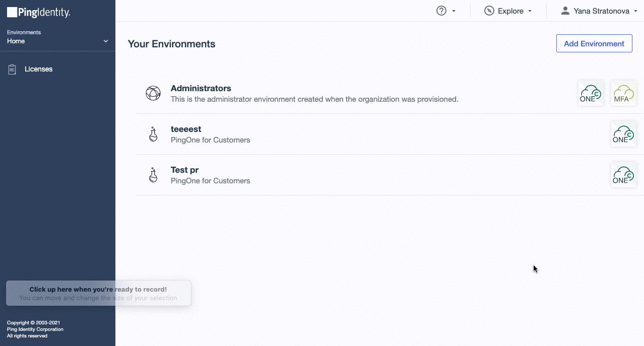Select the Home environment label
The height and width of the screenshot is (346, 644).
point(16,41)
